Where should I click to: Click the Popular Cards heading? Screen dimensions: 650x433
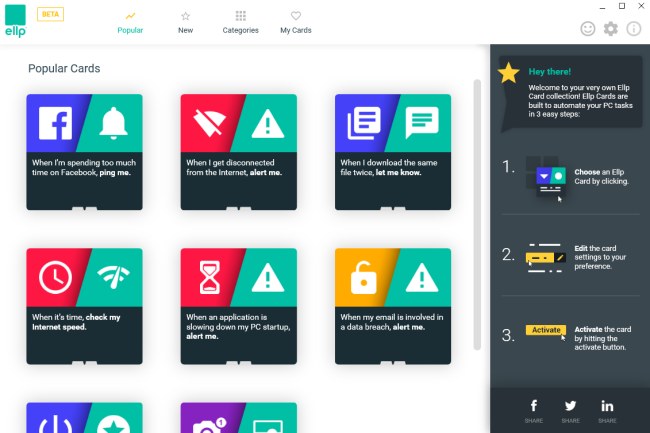pyautogui.click(x=64, y=68)
